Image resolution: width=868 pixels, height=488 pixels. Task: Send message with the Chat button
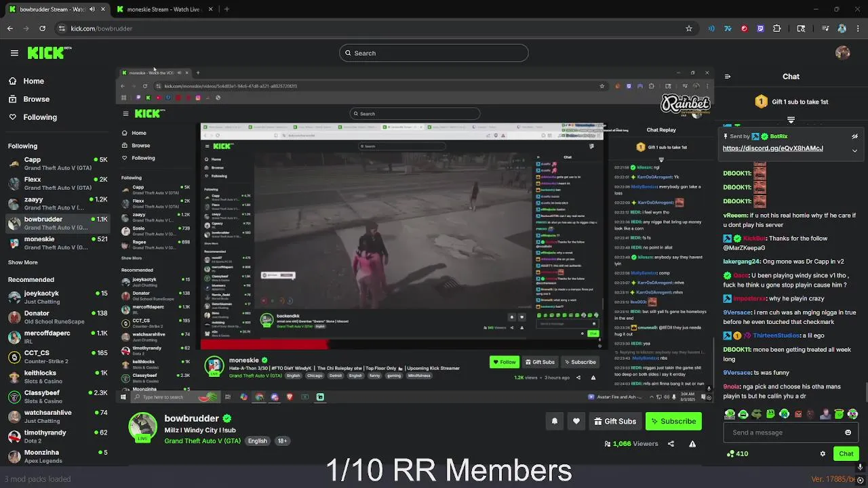click(846, 453)
